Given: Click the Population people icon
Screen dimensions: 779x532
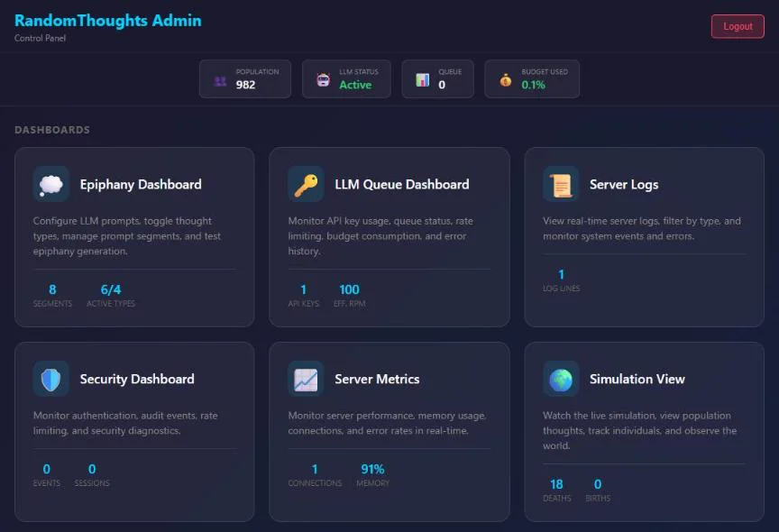Looking at the screenshot, I should pos(220,80).
